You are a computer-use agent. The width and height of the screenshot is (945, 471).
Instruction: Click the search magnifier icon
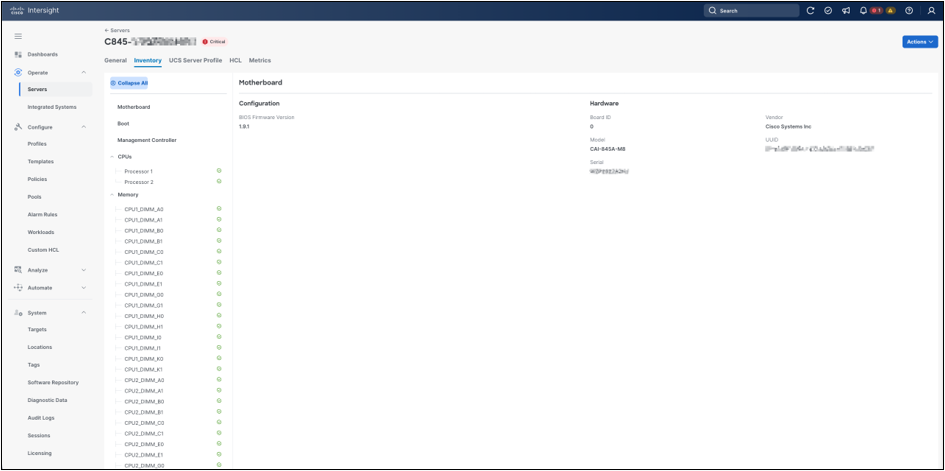tap(712, 11)
